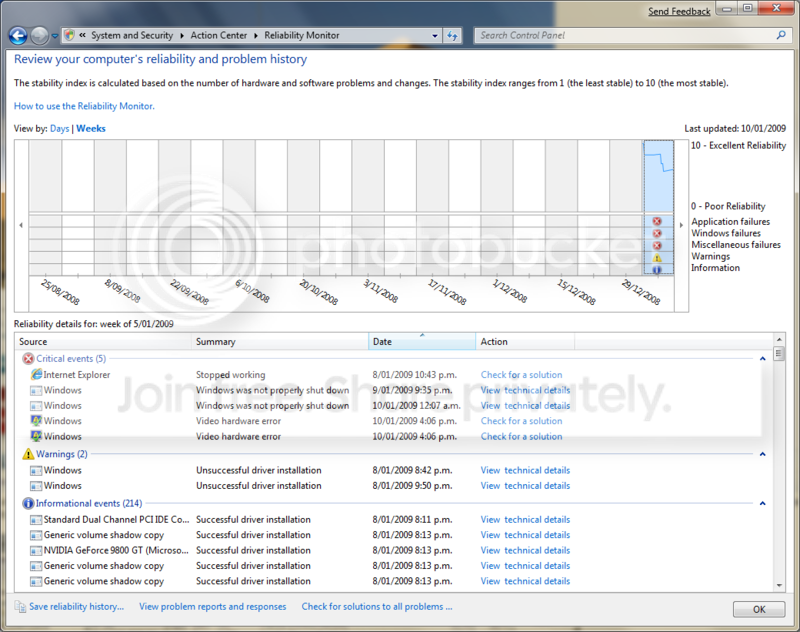Click Check for solutions to all problems
This screenshot has width=800, height=632.
[x=377, y=606]
